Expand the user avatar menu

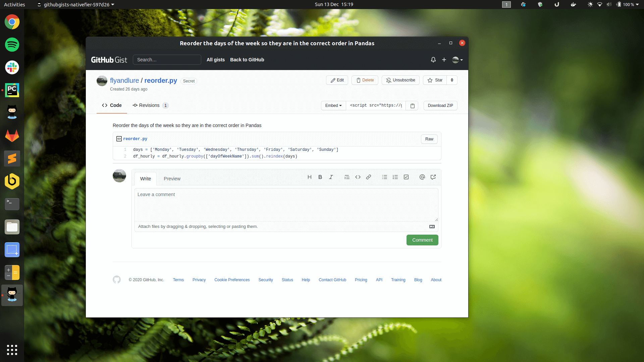(x=458, y=60)
